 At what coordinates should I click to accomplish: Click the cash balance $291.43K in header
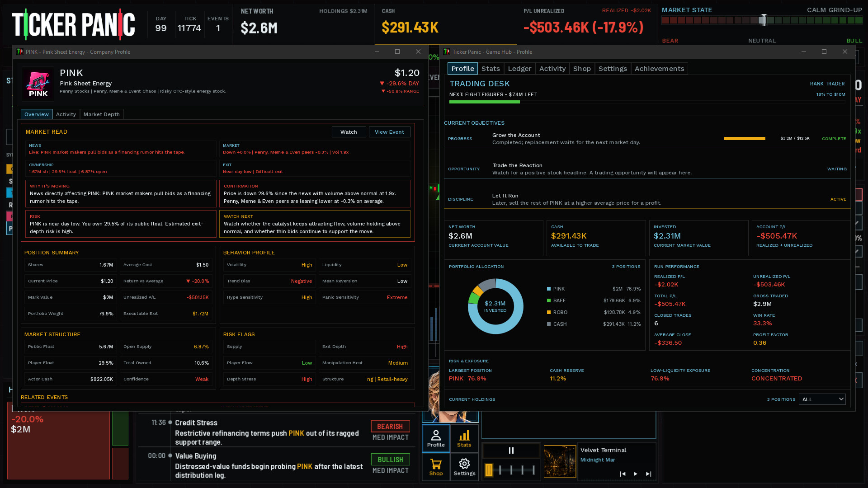click(x=410, y=28)
